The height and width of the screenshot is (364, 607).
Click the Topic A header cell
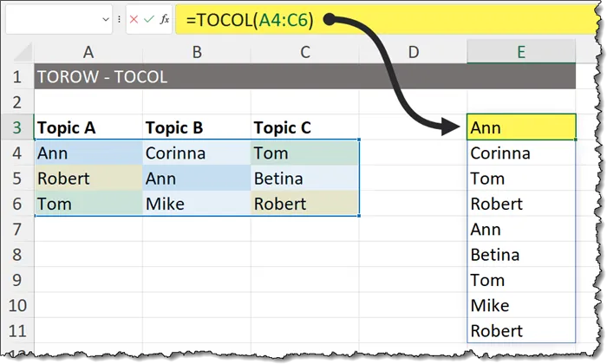click(88, 128)
